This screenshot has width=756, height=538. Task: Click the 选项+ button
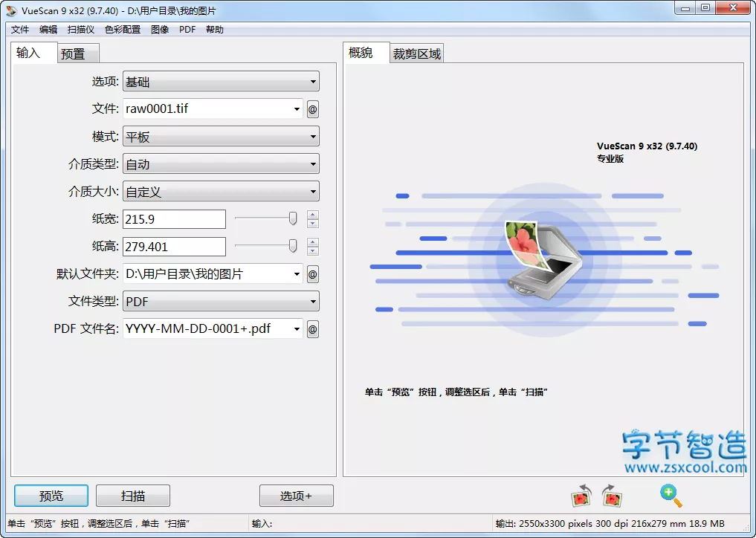[296, 496]
